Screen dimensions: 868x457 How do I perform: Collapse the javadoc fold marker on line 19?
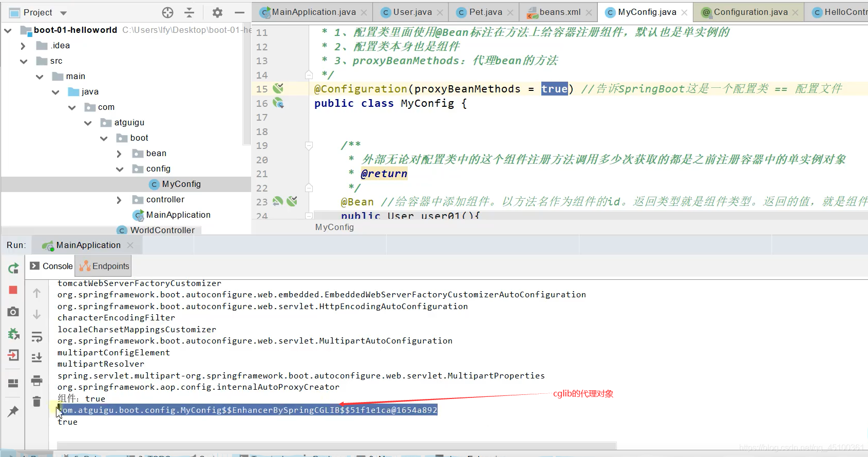[x=309, y=146]
